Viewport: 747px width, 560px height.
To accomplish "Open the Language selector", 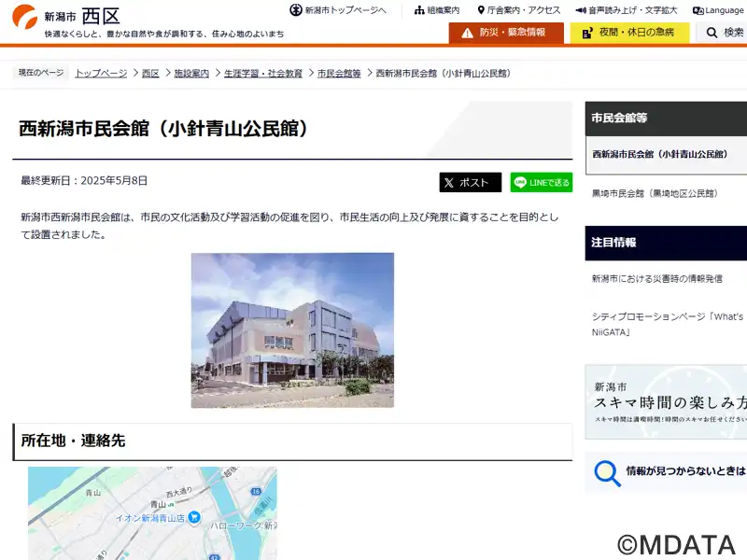I will (x=718, y=10).
